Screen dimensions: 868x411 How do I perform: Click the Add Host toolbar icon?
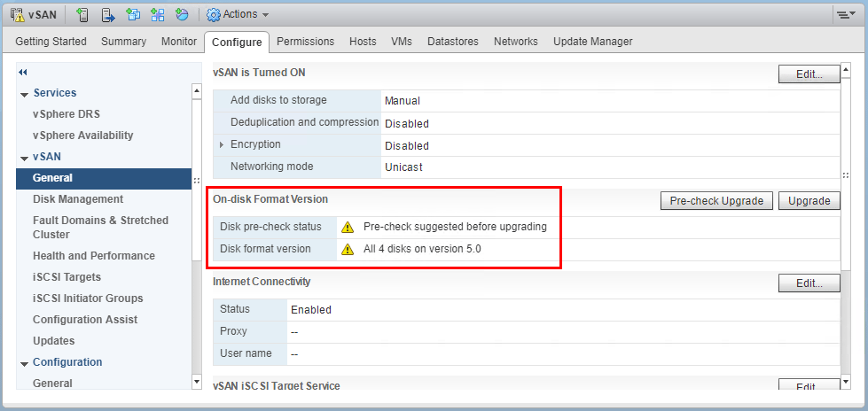coord(82,14)
